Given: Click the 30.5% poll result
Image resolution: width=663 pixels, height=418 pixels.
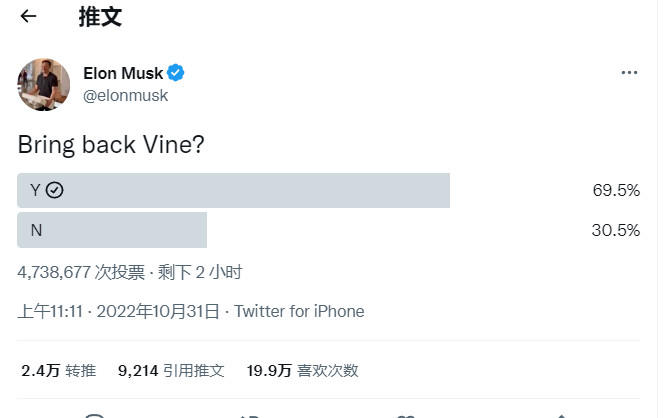Looking at the screenshot, I should click(x=616, y=230).
